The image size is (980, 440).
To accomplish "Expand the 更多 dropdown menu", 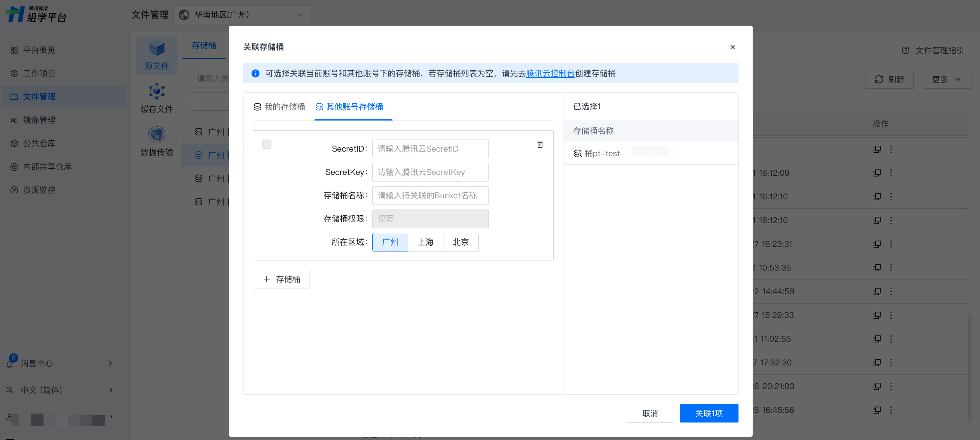I will click(x=947, y=79).
